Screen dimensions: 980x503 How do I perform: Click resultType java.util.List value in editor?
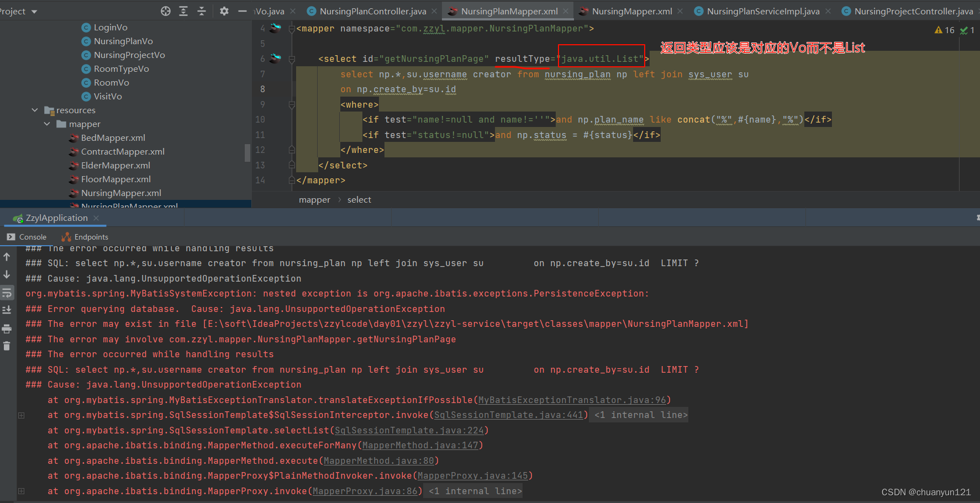(600, 59)
